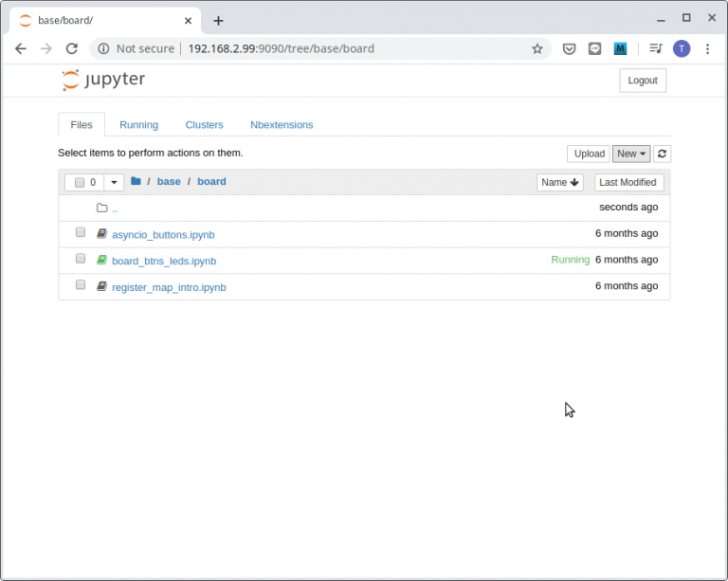Click the browser address bar

332,48
